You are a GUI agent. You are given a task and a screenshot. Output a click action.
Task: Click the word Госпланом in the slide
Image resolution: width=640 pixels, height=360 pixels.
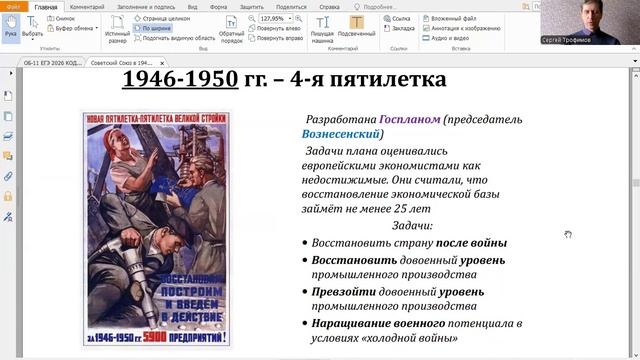[409, 119]
